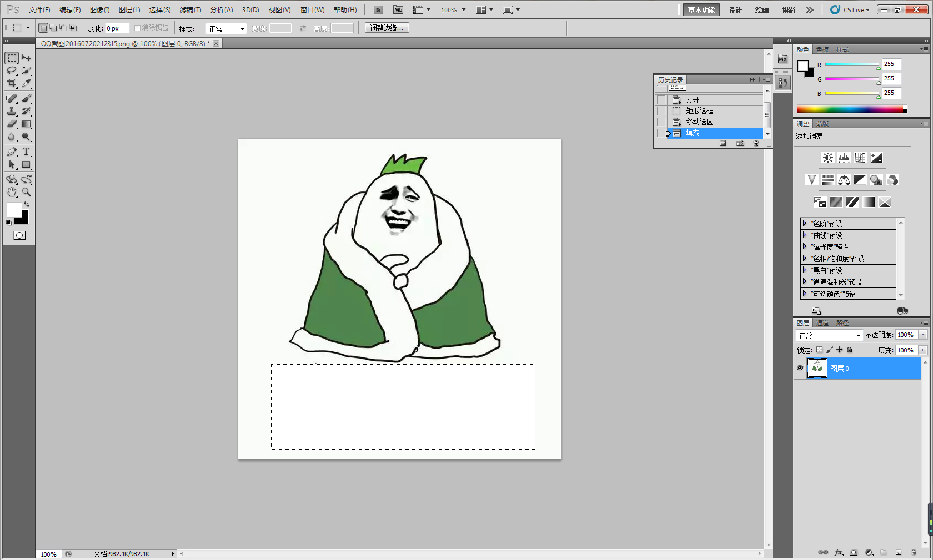The image size is (933, 560).
Task: Hide layer 图层 0 with eye icon
Action: coord(800,368)
